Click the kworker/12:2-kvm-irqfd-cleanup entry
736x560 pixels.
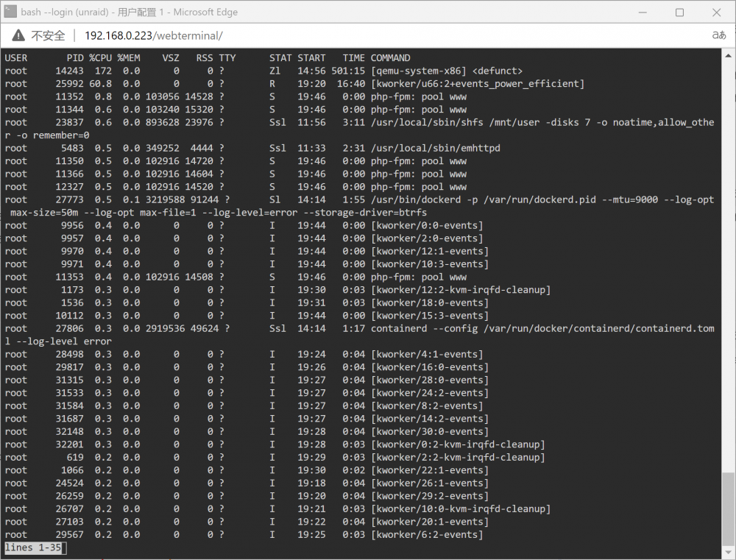point(461,290)
